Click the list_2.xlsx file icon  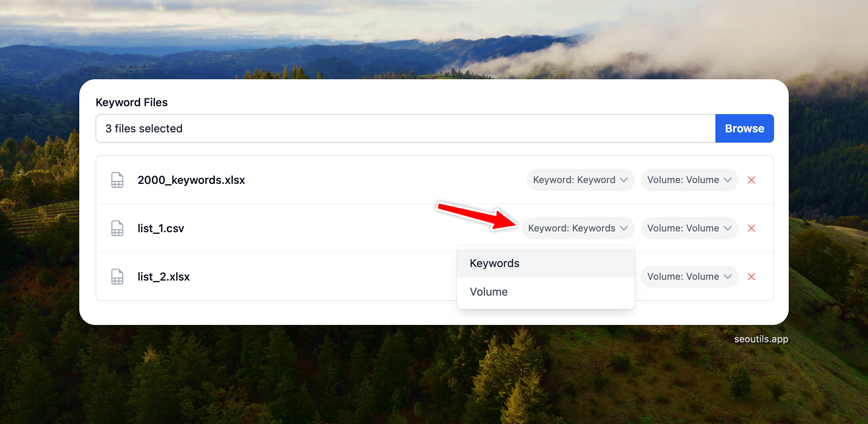click(117, 277)
